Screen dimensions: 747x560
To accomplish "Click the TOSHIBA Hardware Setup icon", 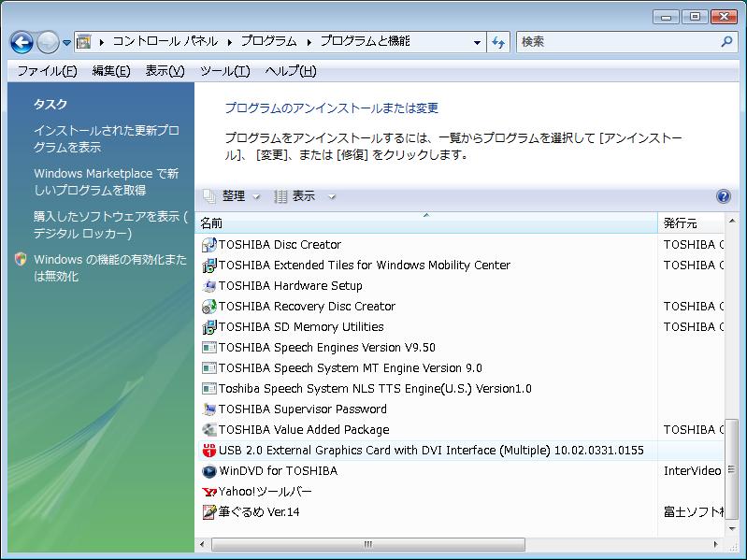I will coord(209,286).
